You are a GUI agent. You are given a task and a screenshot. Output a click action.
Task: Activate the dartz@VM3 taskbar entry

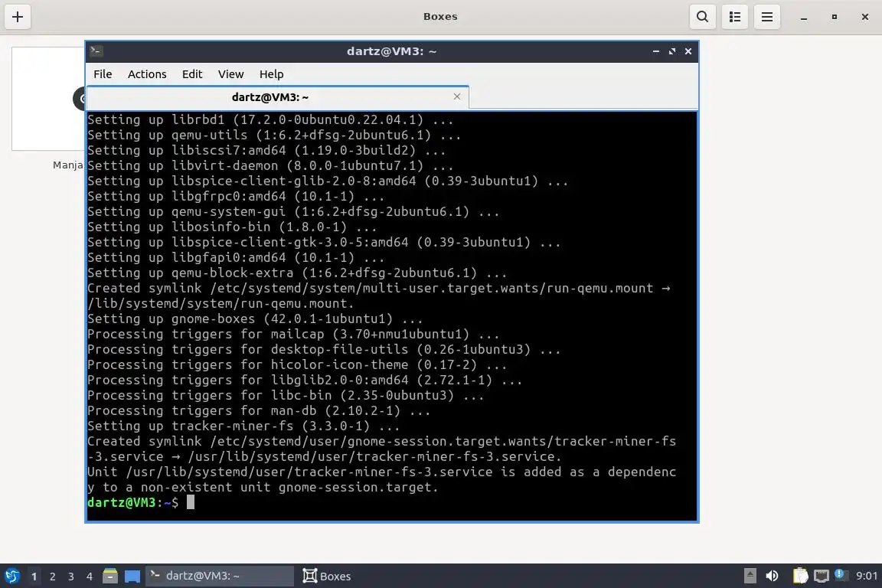tap(220, 577)
